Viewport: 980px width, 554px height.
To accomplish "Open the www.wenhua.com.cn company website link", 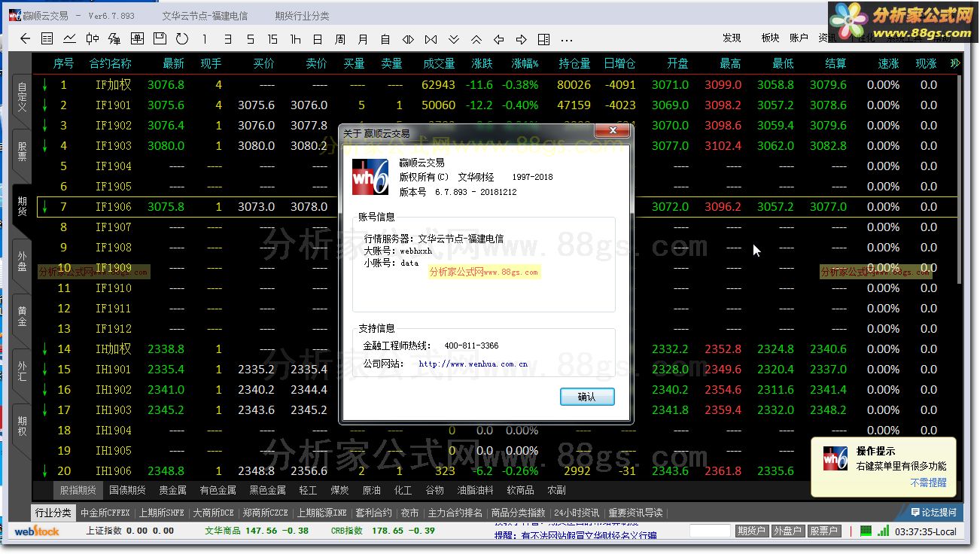I will tap(473, 364).
